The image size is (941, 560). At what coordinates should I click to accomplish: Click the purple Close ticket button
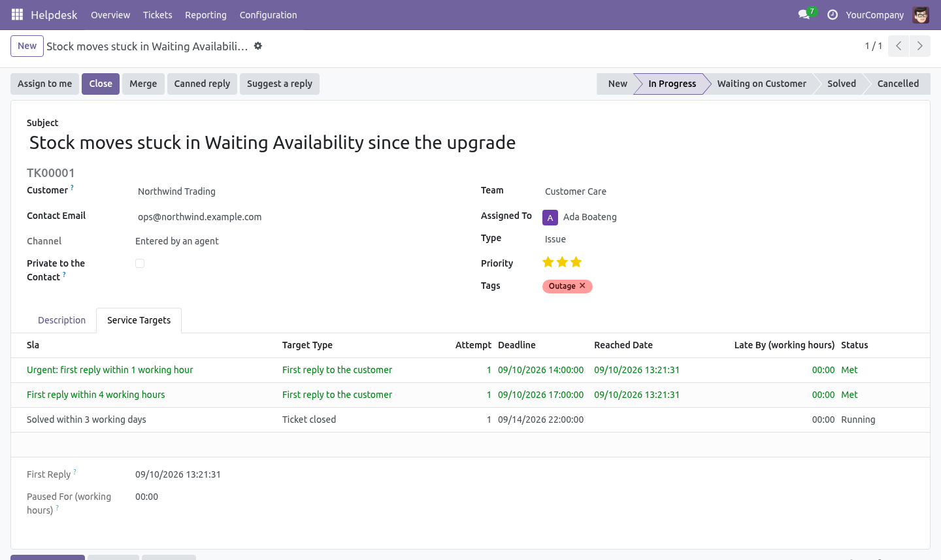(x=101, y=84)
